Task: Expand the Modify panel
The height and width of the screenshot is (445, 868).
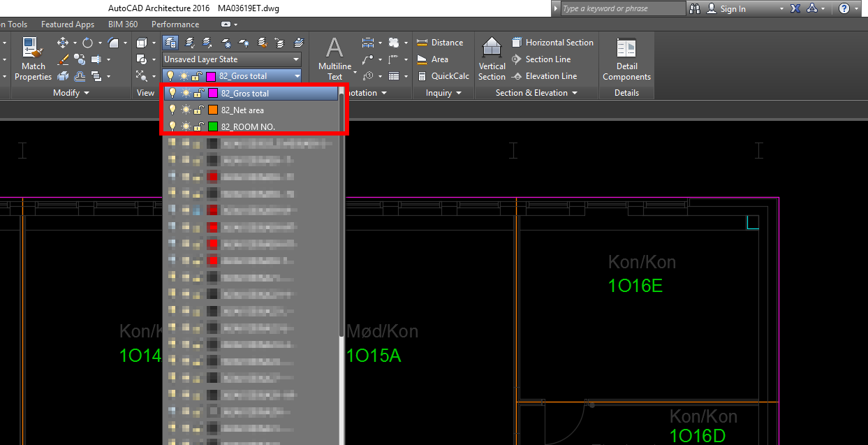Action: click(71, 93)
